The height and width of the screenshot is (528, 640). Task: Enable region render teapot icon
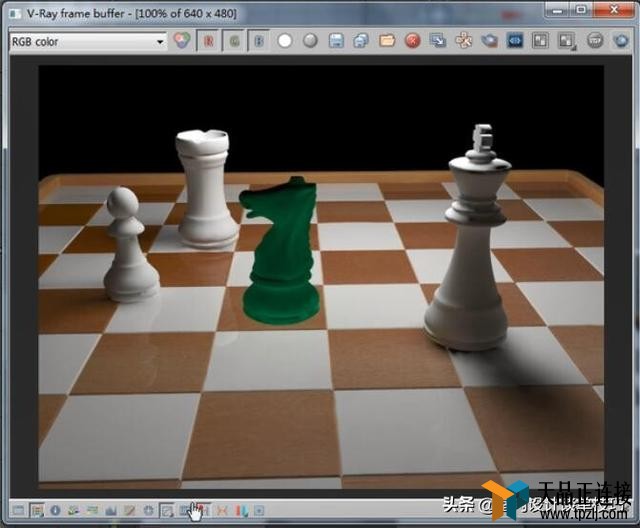point(489,41)
